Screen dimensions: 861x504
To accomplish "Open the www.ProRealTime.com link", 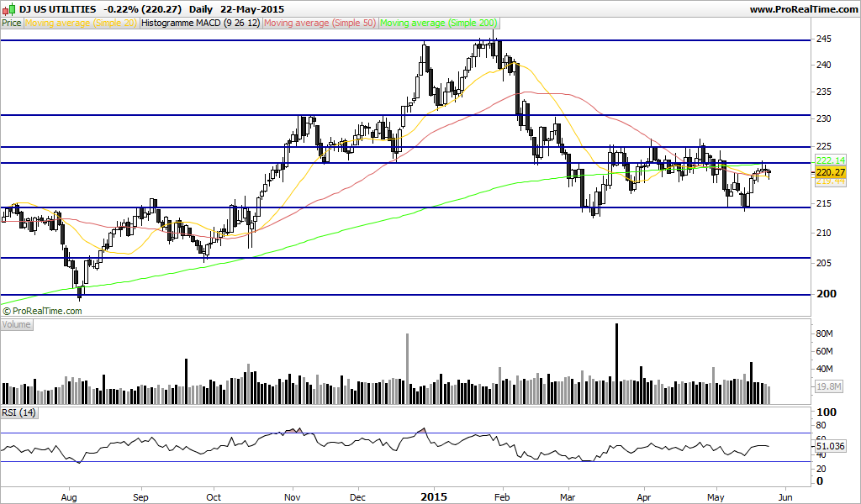I will click(x=803, y=9).
